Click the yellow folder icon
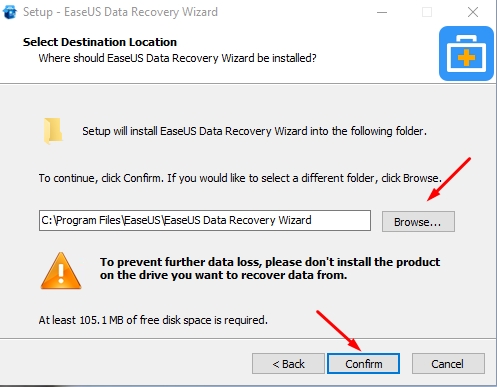Image resolution: width=497 pixels, height=387 pixels. [53, 131]
